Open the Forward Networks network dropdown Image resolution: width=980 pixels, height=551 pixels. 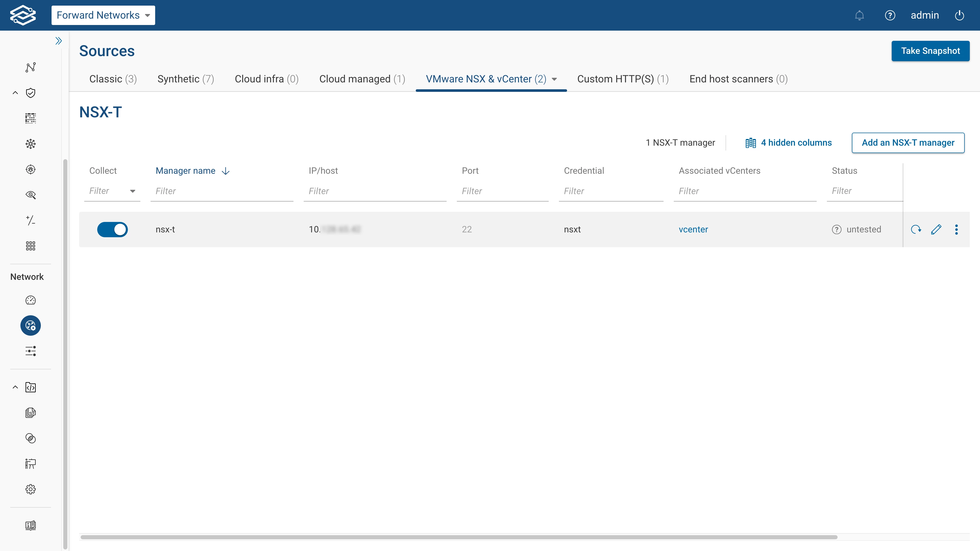point(103,15)
